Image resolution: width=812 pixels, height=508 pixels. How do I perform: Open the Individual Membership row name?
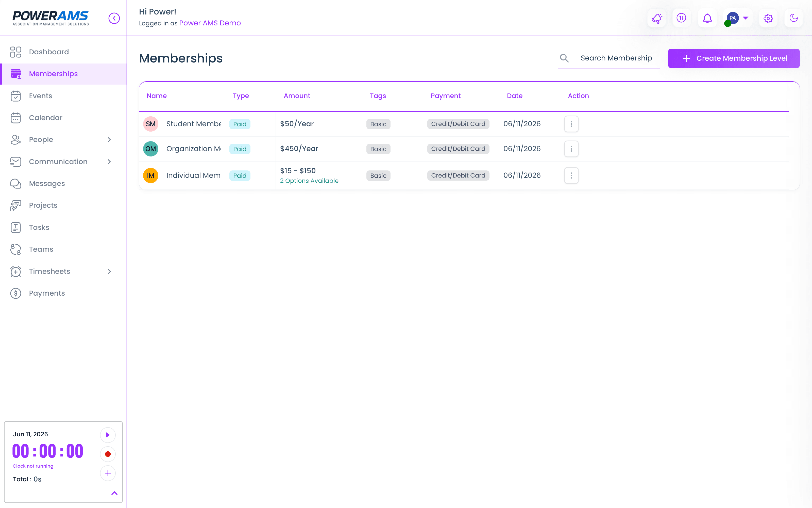(x=194, y=175)
